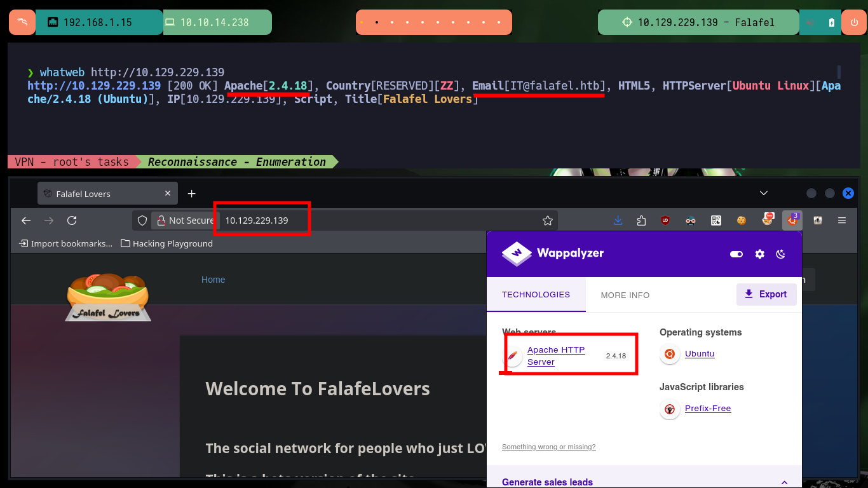Click the last extension icon before hamburger menu

818,220
